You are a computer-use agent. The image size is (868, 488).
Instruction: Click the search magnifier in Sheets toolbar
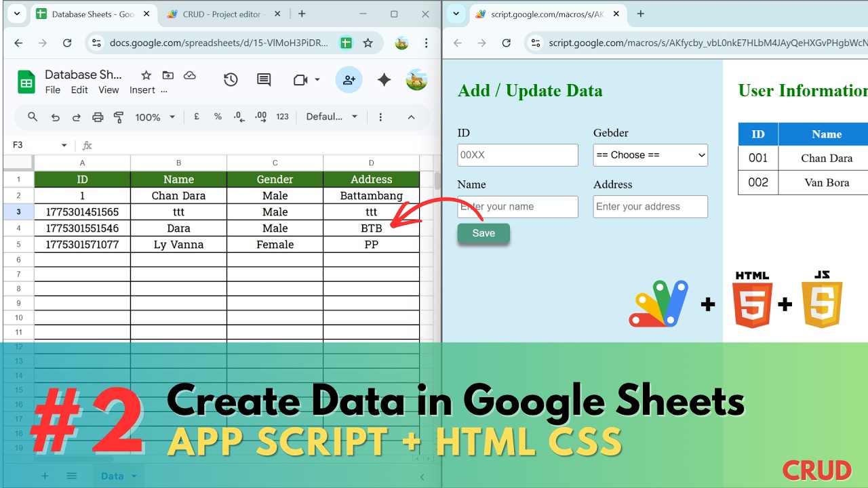33,117
